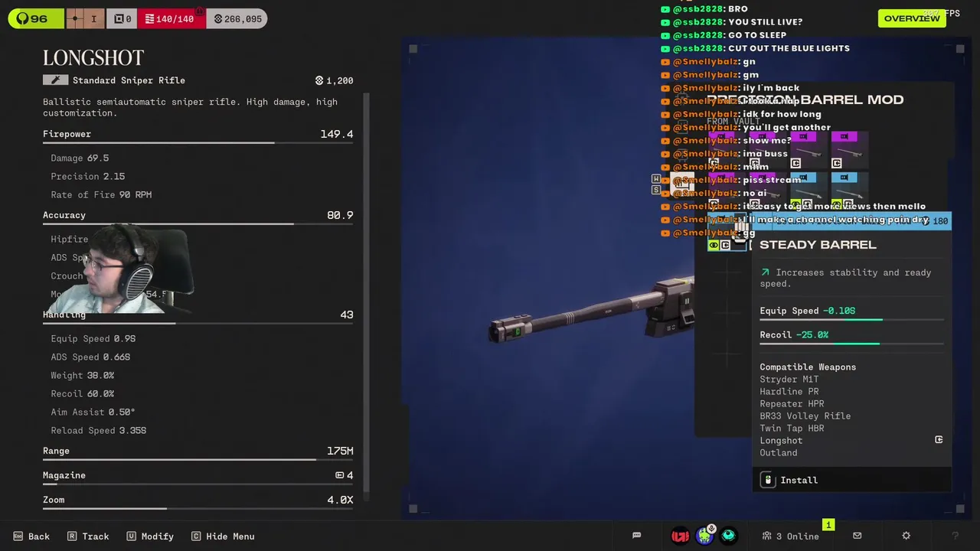
Task: Switch to the Overview tab
Action: click(912, 18)
